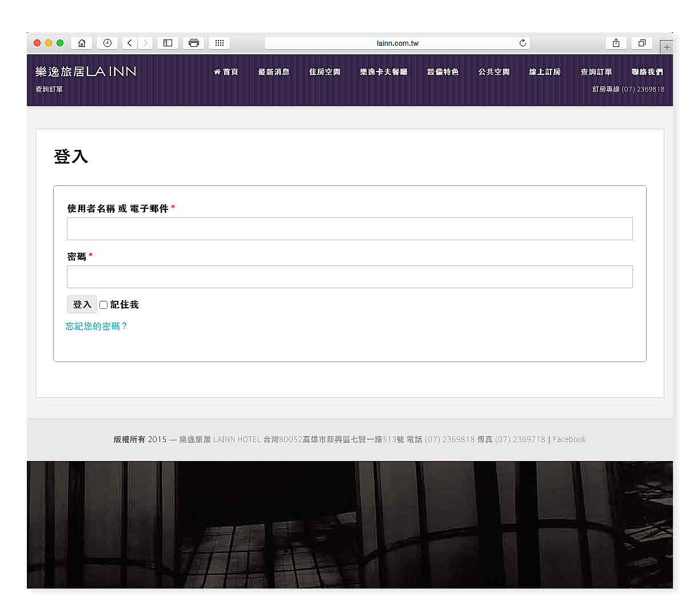Maximize window with green button
This screenshot has height=616, width=697.
pos(60,43)
